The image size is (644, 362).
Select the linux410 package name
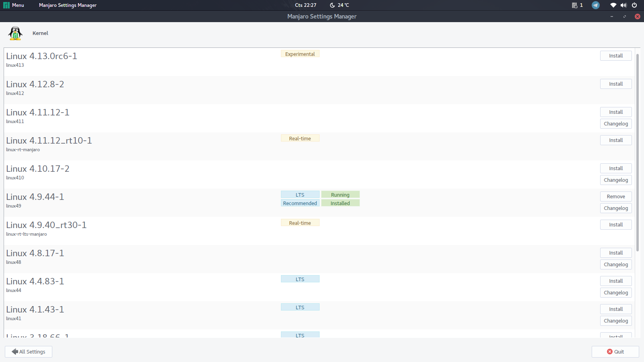pyautogui.click(x=15, y=178)
